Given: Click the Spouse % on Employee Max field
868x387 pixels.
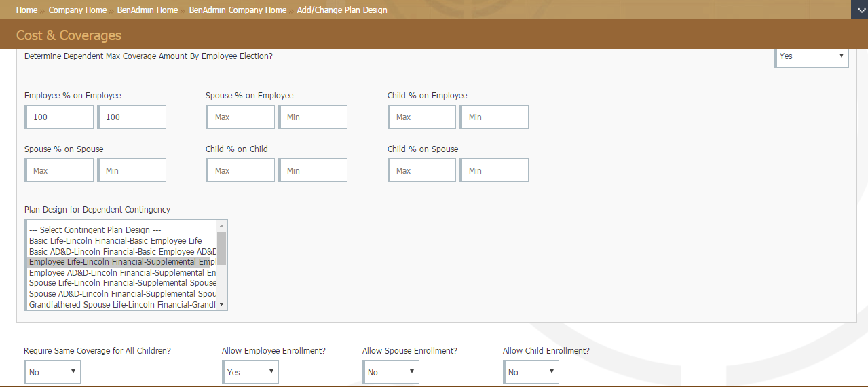Looking at the screenshot, I should pos(241,117).
